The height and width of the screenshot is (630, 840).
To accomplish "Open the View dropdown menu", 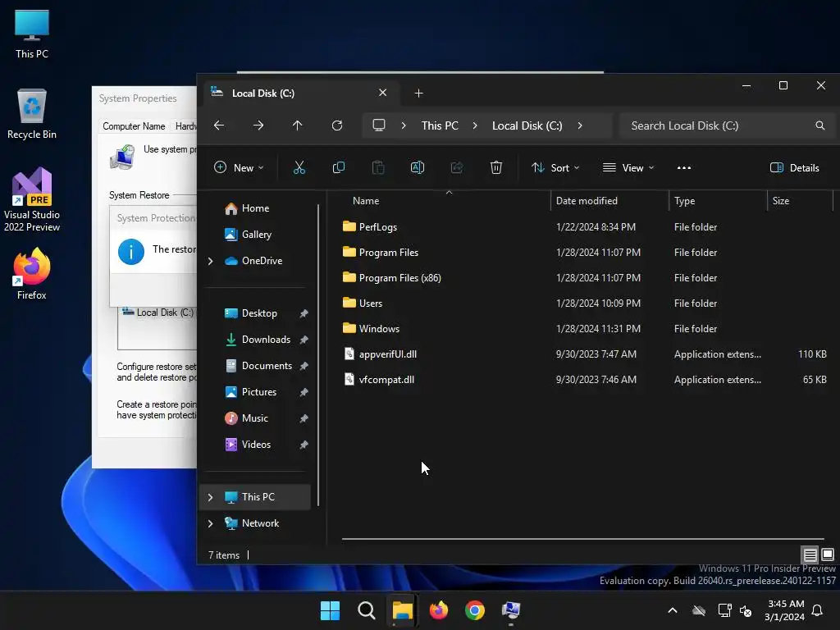I will coord(628,167).
